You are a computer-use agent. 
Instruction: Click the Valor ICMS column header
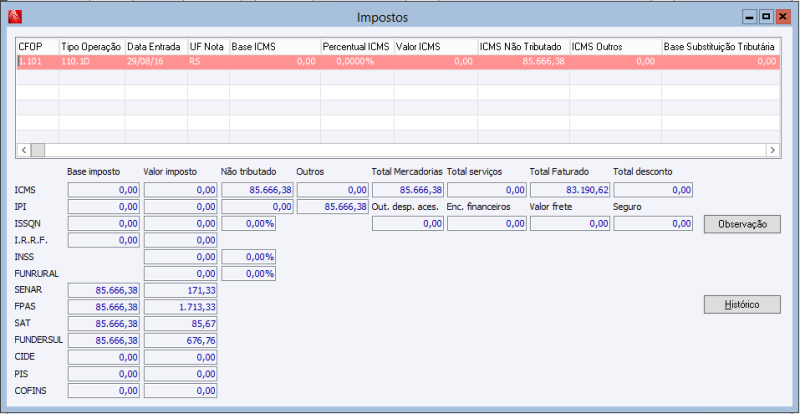(435, 46)
